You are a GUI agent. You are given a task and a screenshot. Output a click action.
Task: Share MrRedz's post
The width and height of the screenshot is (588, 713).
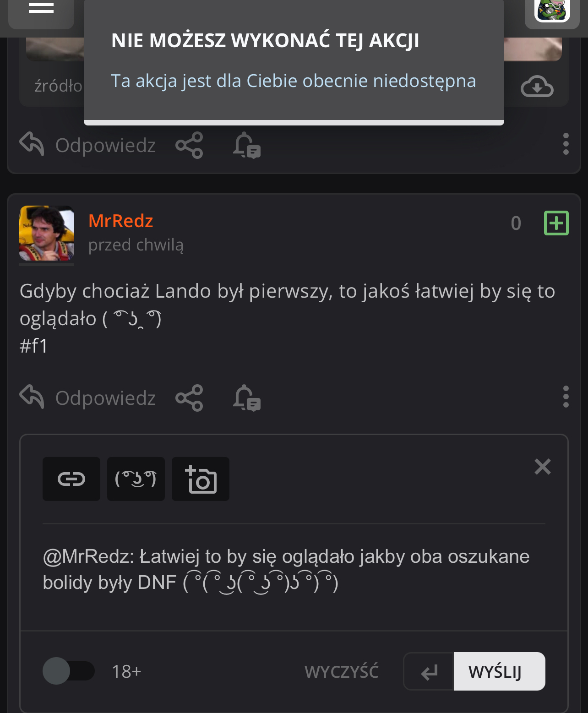coord(189,397)
